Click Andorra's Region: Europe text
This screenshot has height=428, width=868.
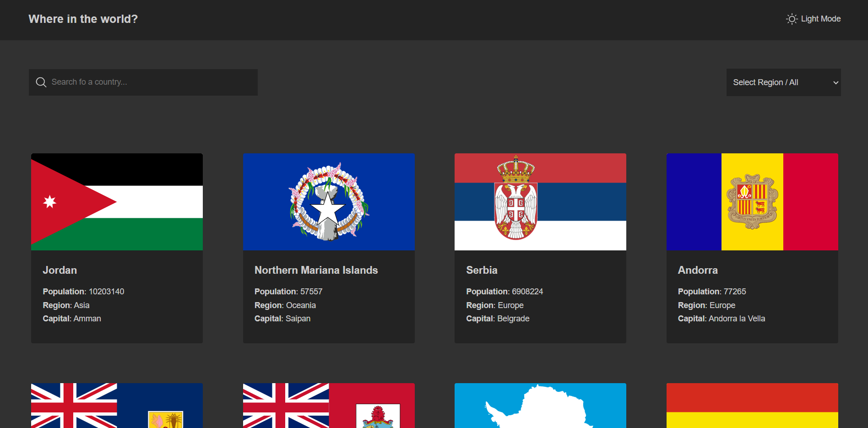(x=706, y=305)
